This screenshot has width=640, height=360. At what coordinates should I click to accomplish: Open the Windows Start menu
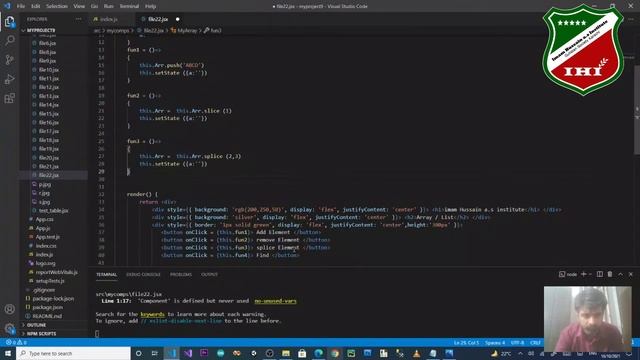8,353
